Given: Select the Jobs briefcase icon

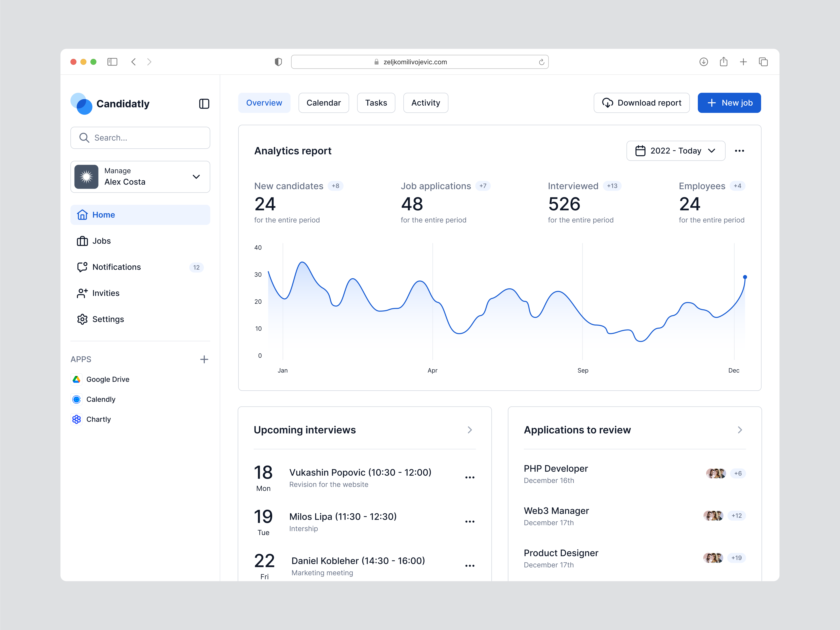Looking at the screenshot, I should tap(82, 241).
